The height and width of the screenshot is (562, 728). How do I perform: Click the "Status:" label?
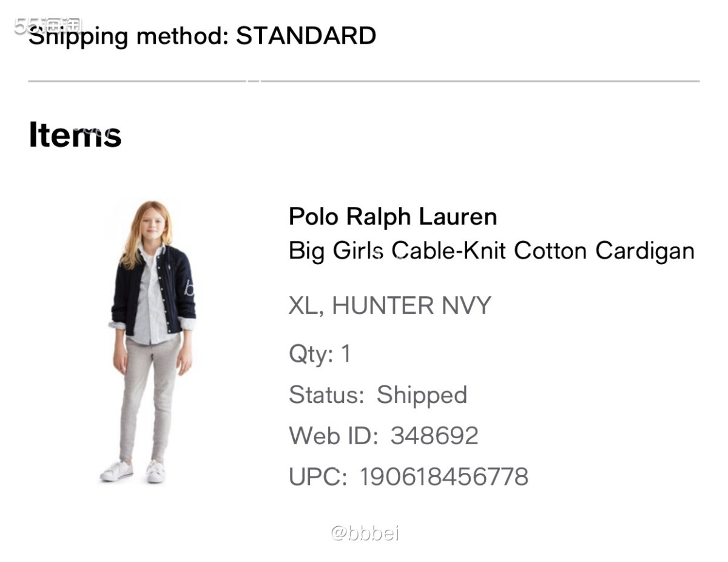pyautogui.click(x=326, y=395)
